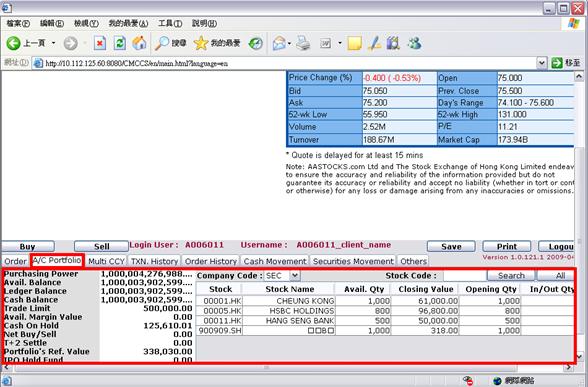This screenshot has height=387, width=588.
Task: Click the portfolio pane scroll down arrow
Action: click(x=579, y=356)
